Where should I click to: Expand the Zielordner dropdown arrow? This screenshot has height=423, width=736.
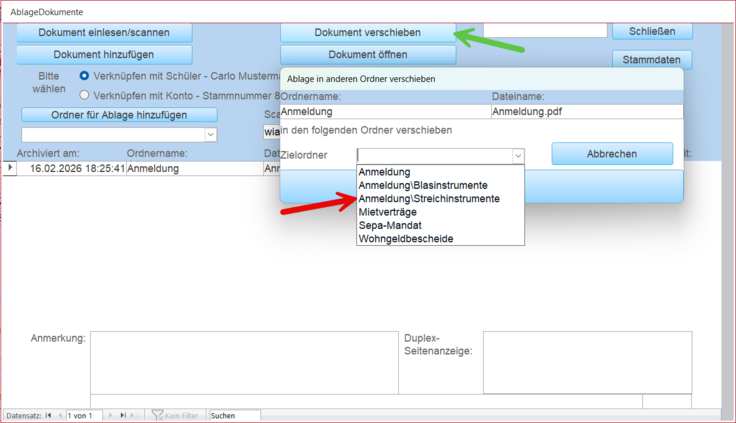click(x=517, y=156)
